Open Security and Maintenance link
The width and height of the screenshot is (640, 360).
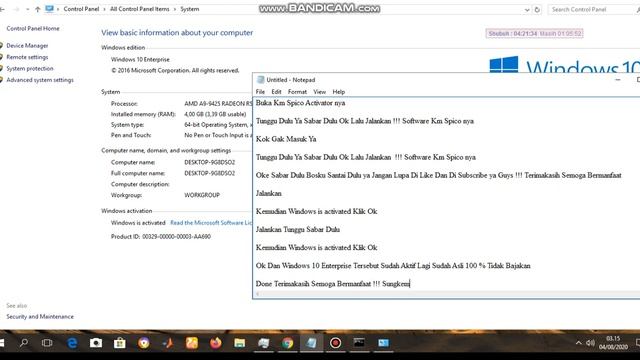click(40, 317)
